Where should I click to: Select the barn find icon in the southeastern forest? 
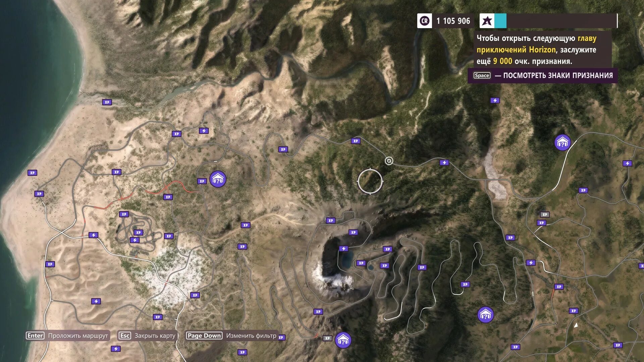tap(485, 315)
